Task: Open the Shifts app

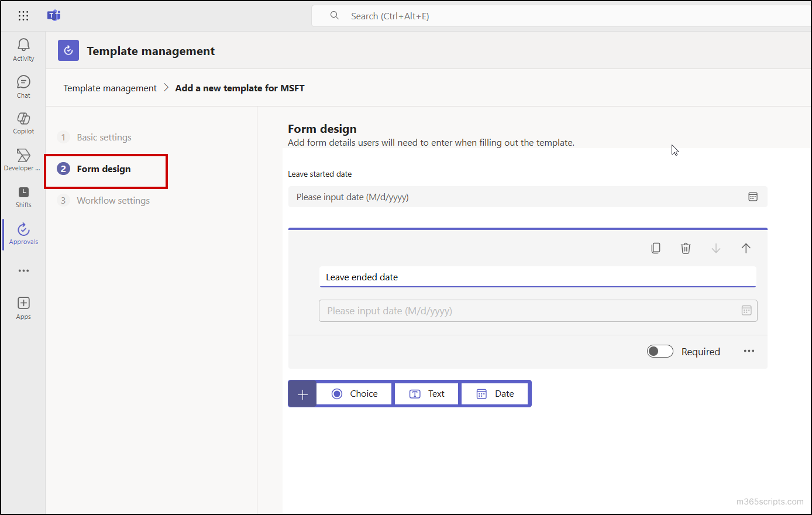Action: coord(23,197)
